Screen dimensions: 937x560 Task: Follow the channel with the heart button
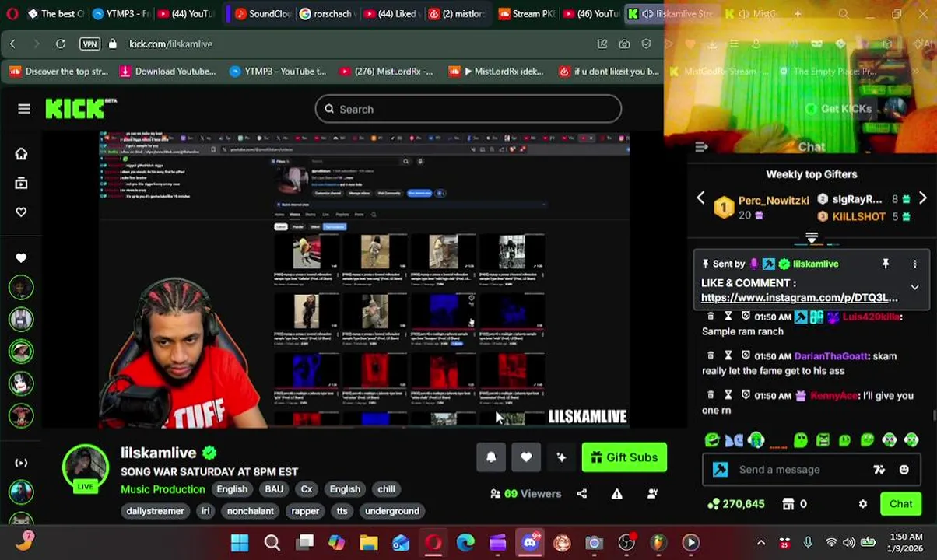click(x=526, y=457)
